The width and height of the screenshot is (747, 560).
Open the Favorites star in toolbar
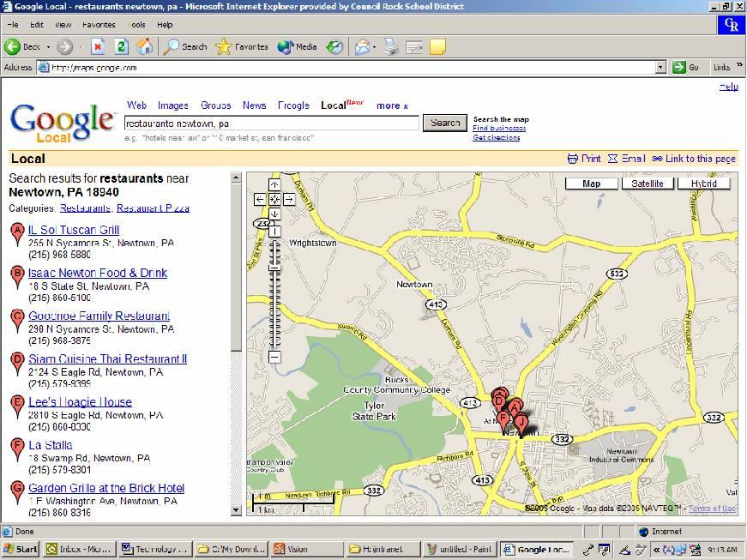[242, 46]
